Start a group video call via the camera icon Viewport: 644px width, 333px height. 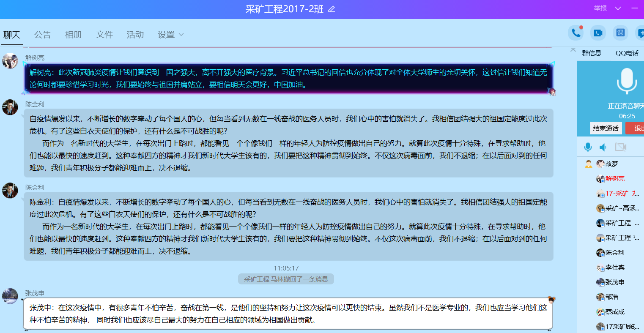coord(598,33)
